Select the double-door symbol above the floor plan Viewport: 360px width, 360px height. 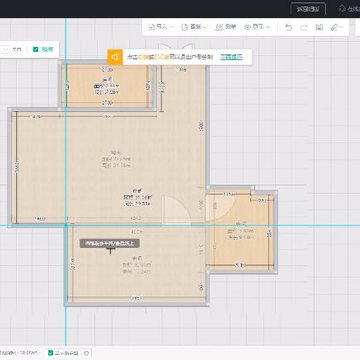tap(176, 47)
